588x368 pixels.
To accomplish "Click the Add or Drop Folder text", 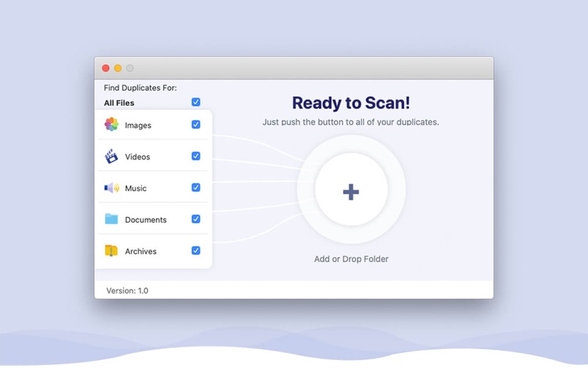I will [351, 259].
